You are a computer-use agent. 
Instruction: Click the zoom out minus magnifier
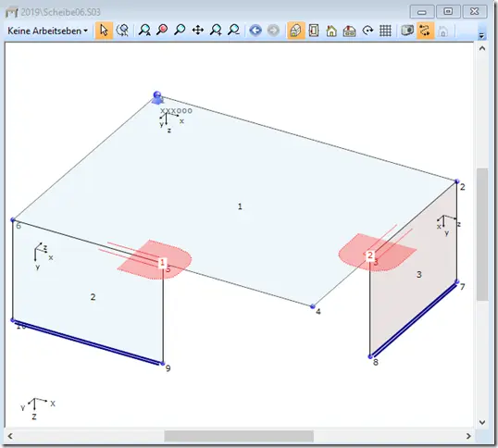pyautogui.click(x=234, y=31)
